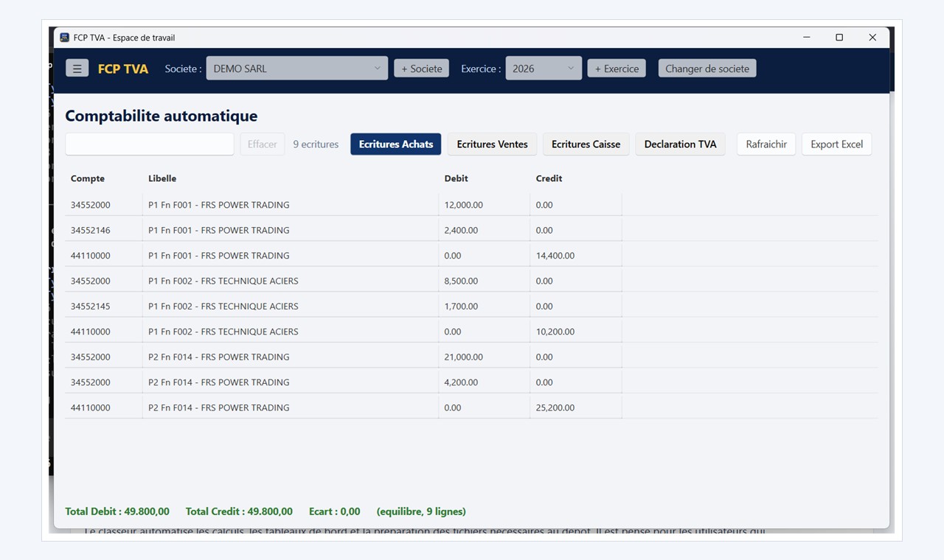The height and width of the screenshot is (560, 944).
Task: Click Total Debit : 49.800,00 in footer
Action: [x=117, y=511]
